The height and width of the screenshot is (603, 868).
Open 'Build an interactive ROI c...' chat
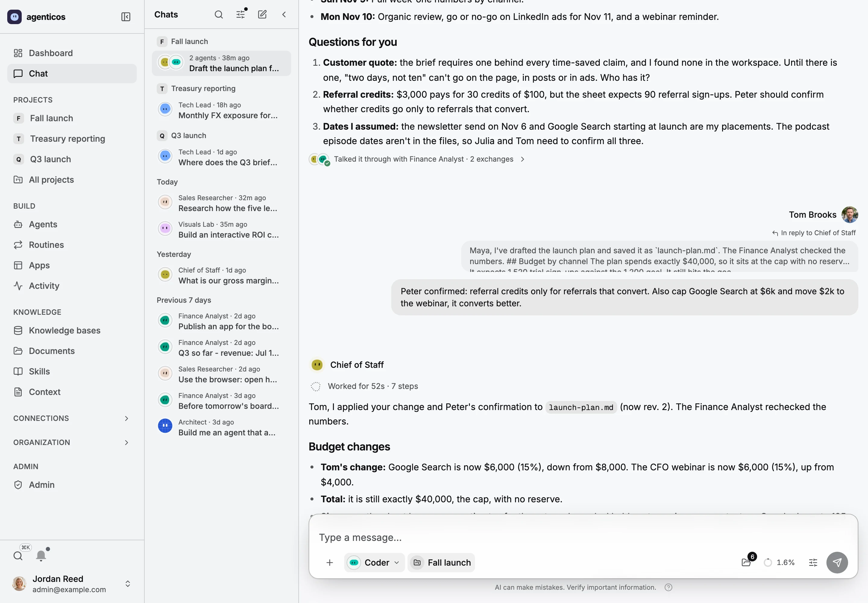221,229
